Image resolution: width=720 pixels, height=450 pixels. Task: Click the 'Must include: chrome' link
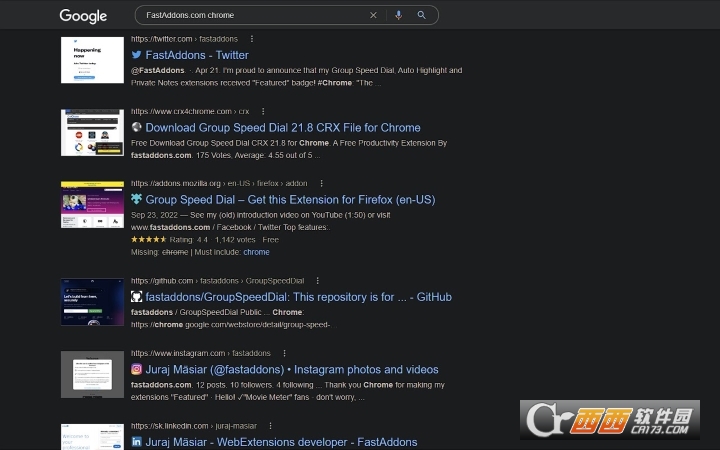(x=256, y=252)
